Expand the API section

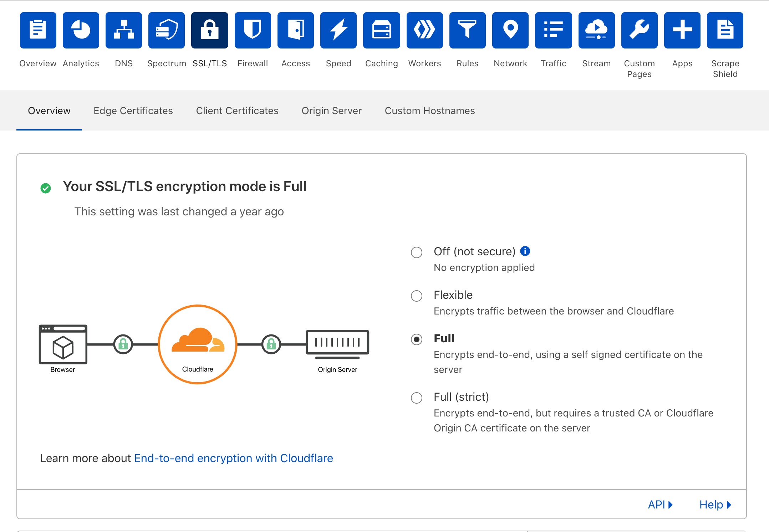660,505
